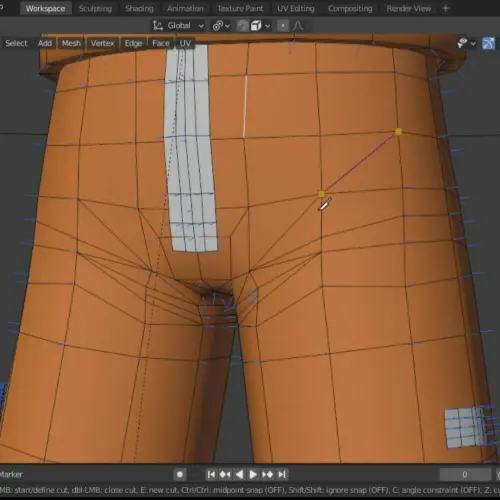Open the UV menu

(x=185, y=43)
